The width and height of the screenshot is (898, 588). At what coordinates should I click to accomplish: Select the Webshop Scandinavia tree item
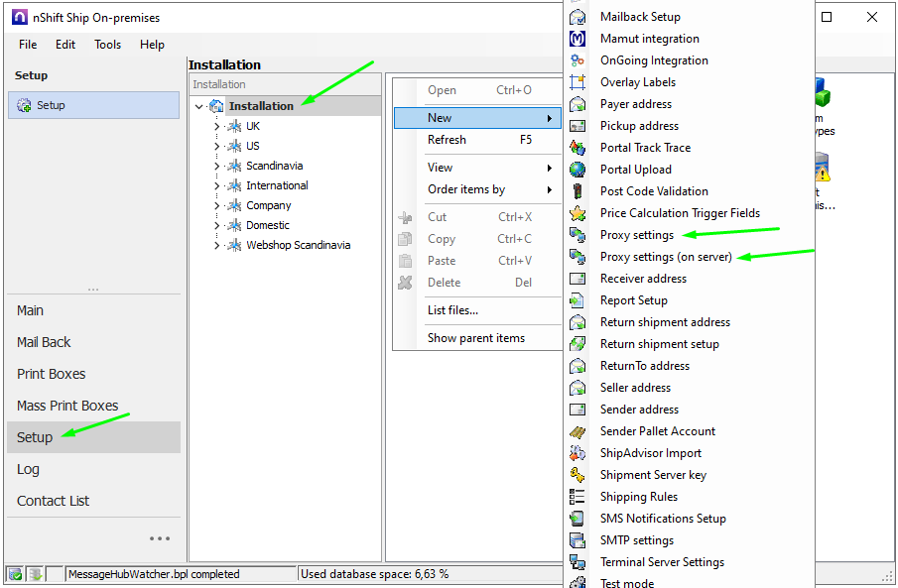tap(298, 245)
